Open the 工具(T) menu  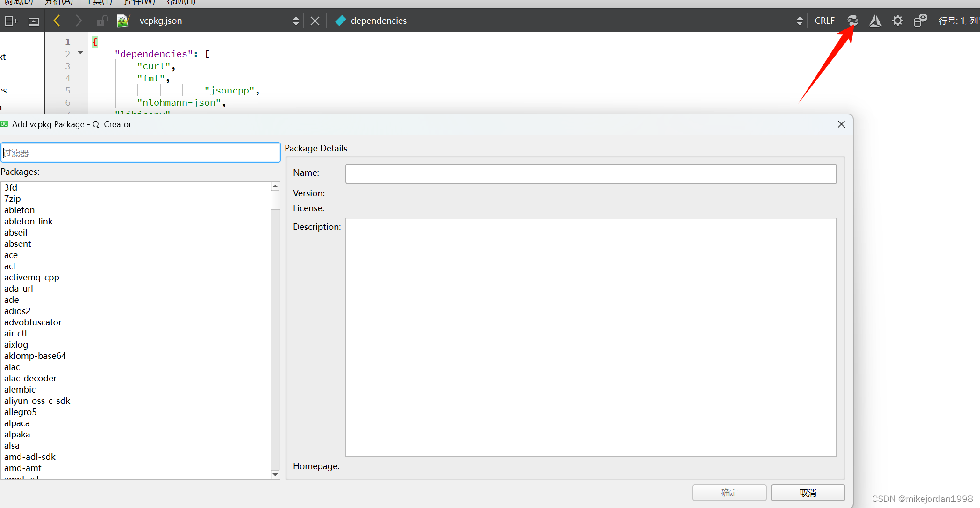[x=98, y=2]
